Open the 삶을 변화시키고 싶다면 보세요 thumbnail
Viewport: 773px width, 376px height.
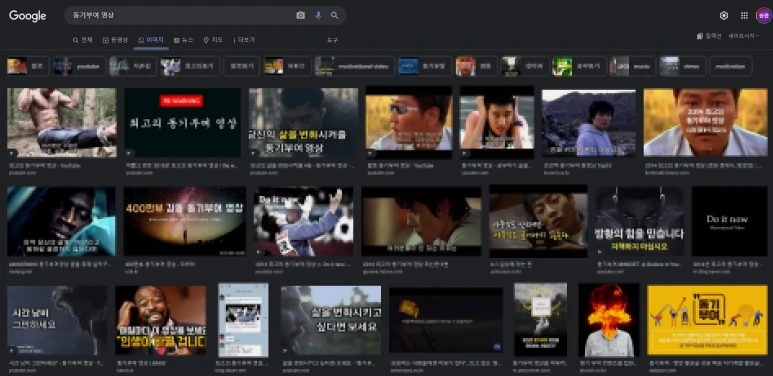pyautogui.click(x=331, y=320)
